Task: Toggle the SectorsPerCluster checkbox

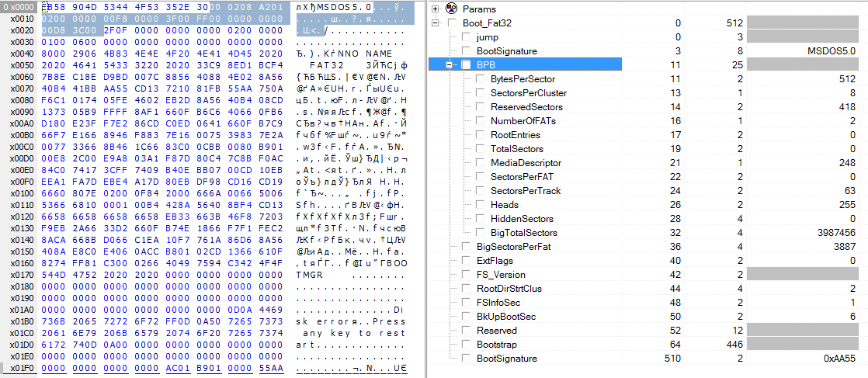Action: pos(479,93)
